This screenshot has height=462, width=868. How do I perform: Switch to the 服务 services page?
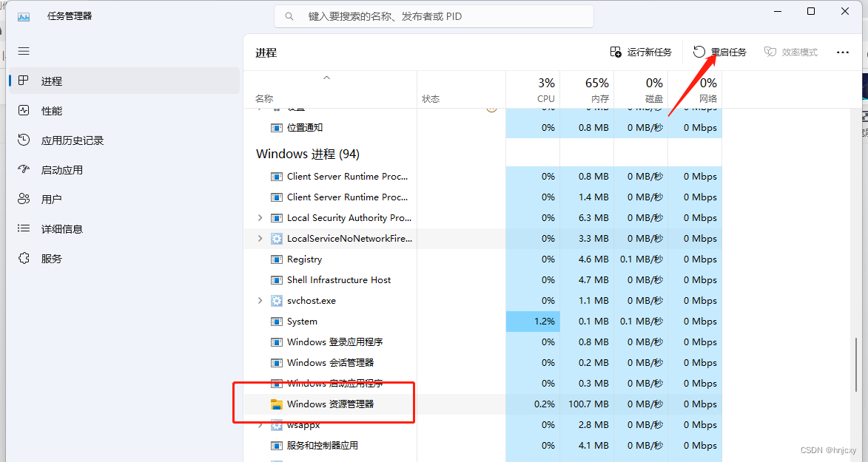point(124,259)
